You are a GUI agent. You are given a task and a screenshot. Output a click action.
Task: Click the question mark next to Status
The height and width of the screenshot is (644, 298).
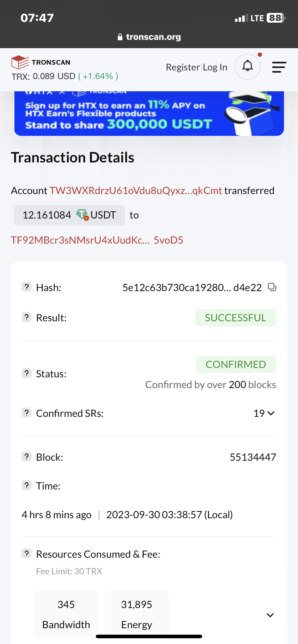pyautogui.click(x=27, y=373)
